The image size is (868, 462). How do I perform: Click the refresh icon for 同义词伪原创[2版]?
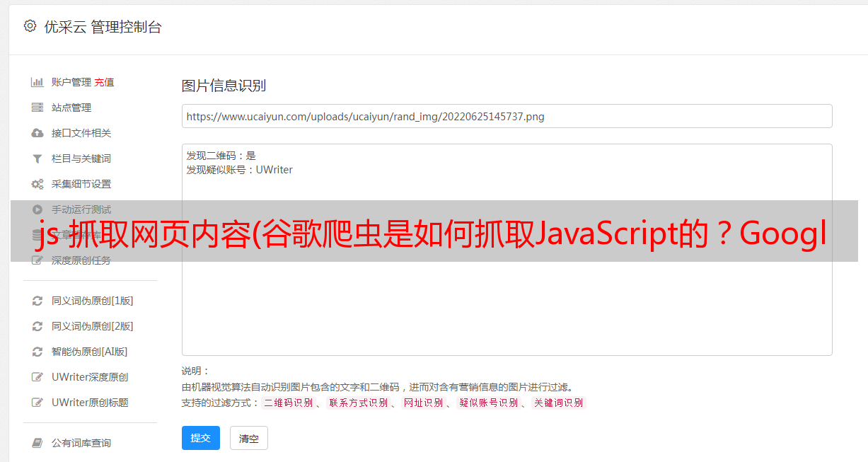(37, 326)
